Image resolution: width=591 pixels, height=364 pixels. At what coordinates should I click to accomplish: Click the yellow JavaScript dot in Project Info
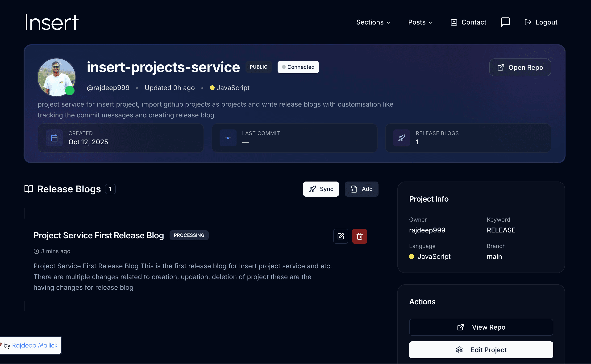point(411,257)
